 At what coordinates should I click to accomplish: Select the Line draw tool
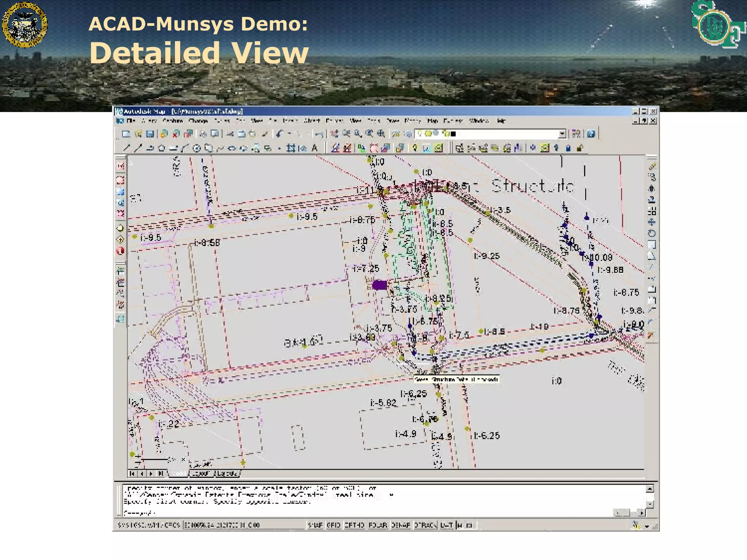click(x=126, y=148)
